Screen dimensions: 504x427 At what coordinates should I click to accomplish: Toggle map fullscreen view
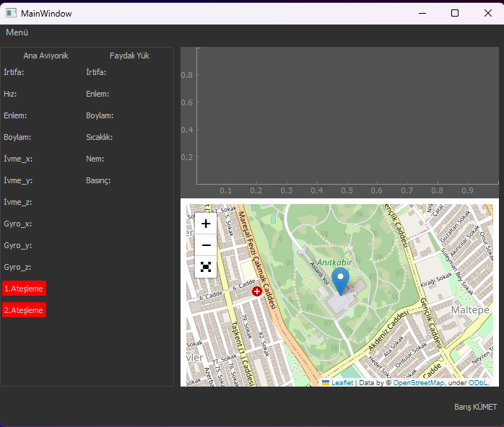tap(206, 267)
